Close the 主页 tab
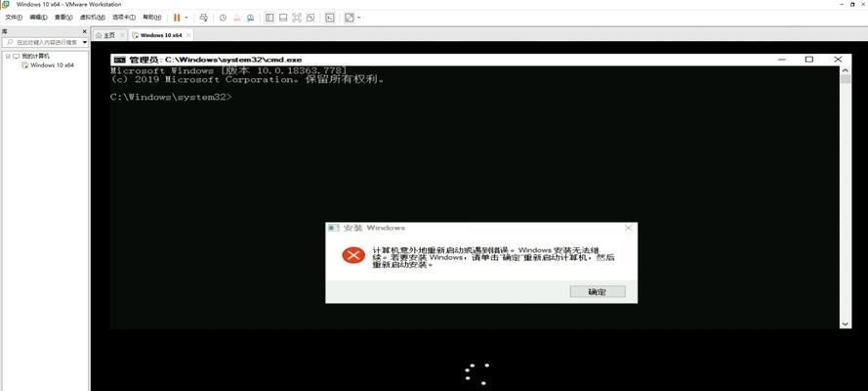868x391 pixels. click(122, 35)
